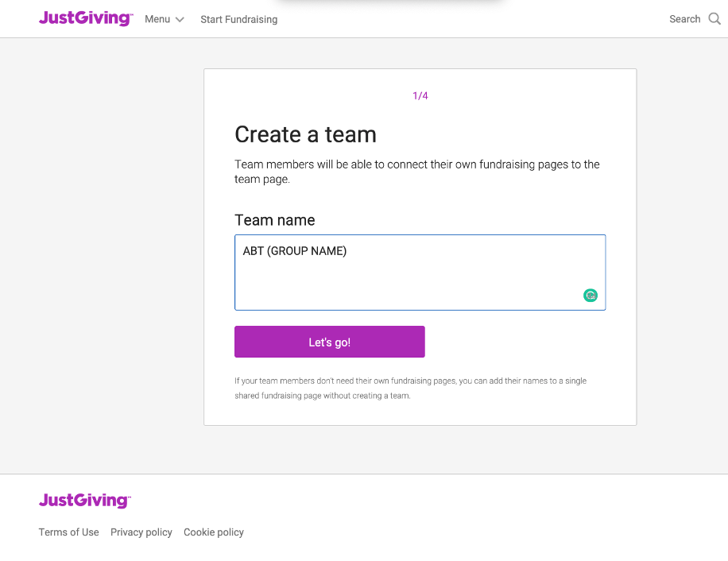
Task: Click the trademark symbol beside the header logo
Action: coord(131,14)
